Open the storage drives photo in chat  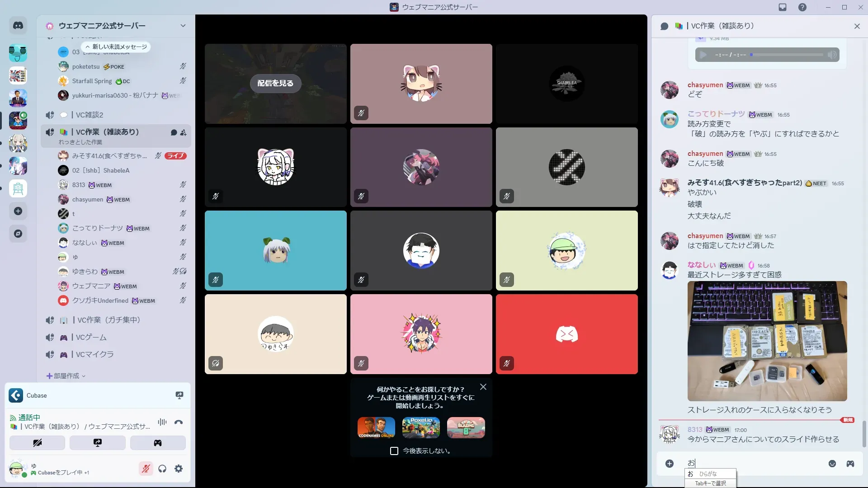click(767, 341)
